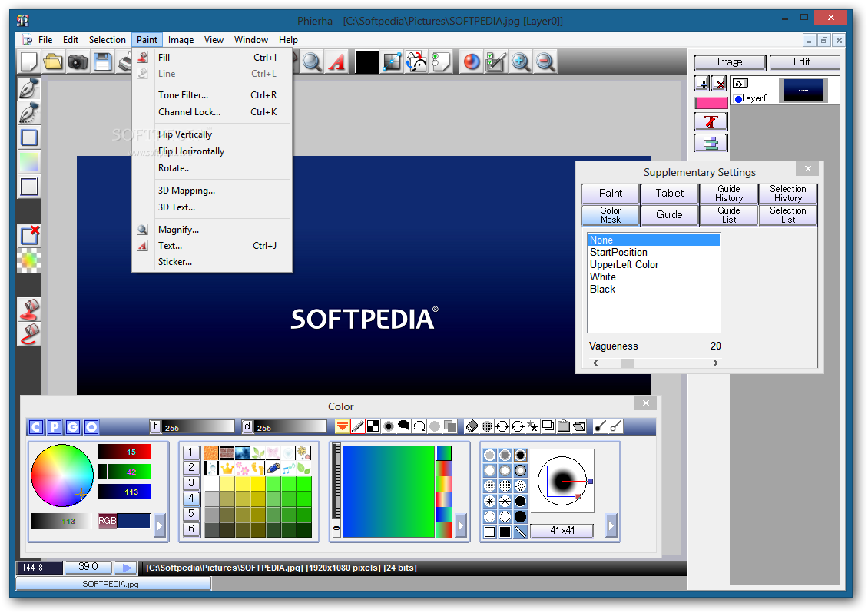Click the blue channel slider showing 113
868x613 pixels.
pos(124,492)
